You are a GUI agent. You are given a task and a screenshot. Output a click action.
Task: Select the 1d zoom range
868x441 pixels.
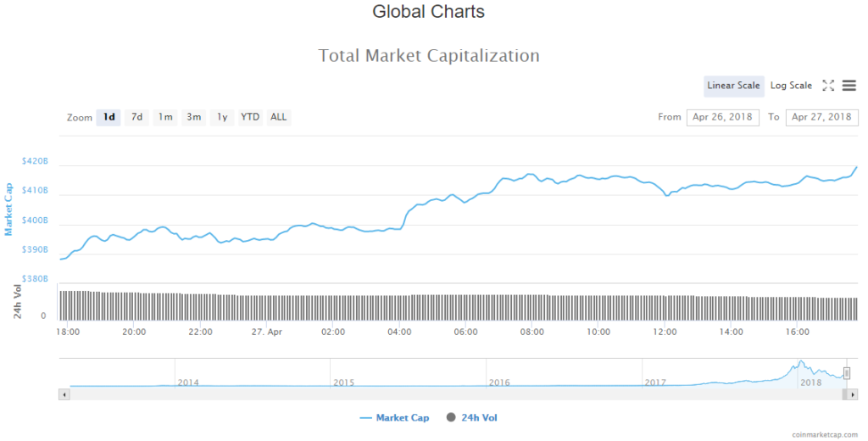pyautogui.click(x=108, y=117)
